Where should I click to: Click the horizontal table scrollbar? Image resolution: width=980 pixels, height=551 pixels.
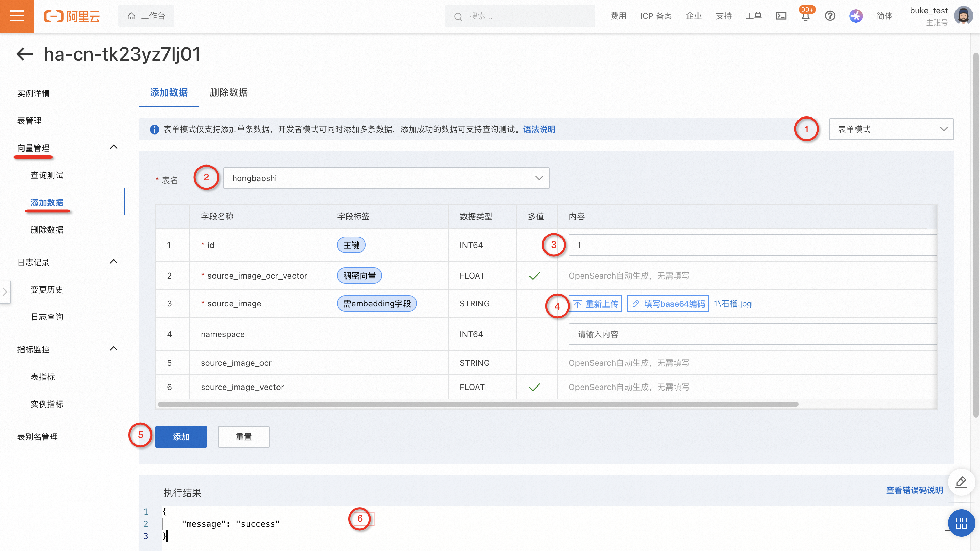point(478,404)
